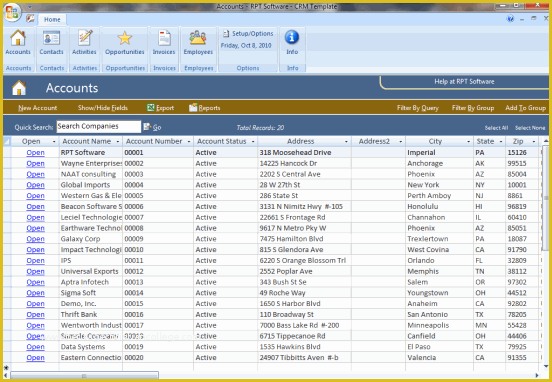Screen dimensions: 552x382
Task: Open Setup/Options in the ribbon
Action: [x=248, y=34]
